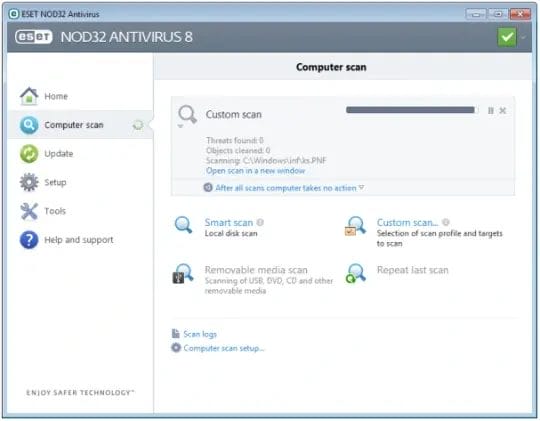Click the Repeat last scan icon

[355, 274]
